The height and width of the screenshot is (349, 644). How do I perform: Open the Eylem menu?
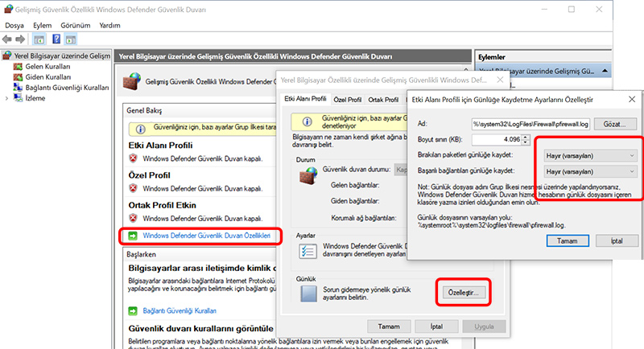tap(43, 26)
